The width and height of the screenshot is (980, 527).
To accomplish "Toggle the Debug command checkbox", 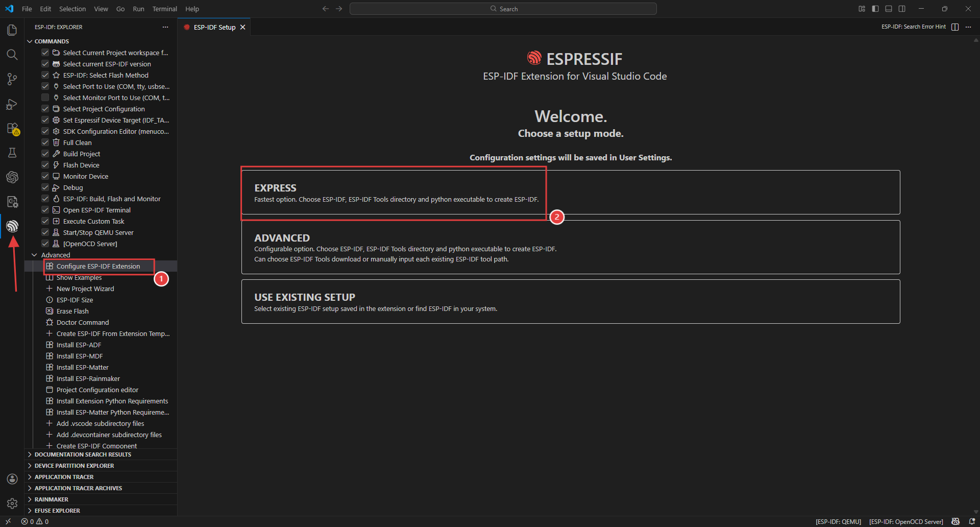I will (x=45, y=187).
